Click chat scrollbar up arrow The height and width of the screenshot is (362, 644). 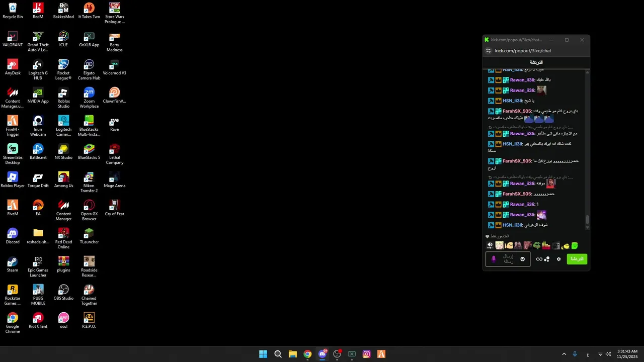tap(587, 72)
